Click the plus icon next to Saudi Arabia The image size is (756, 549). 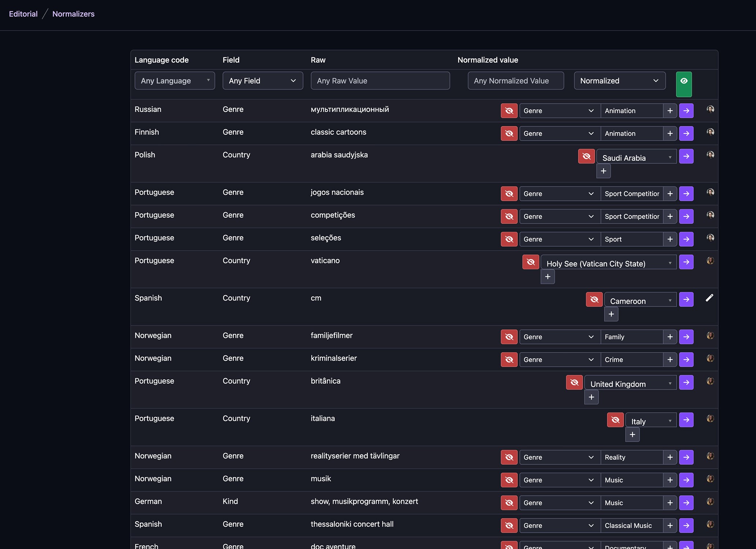coord(603,171)
